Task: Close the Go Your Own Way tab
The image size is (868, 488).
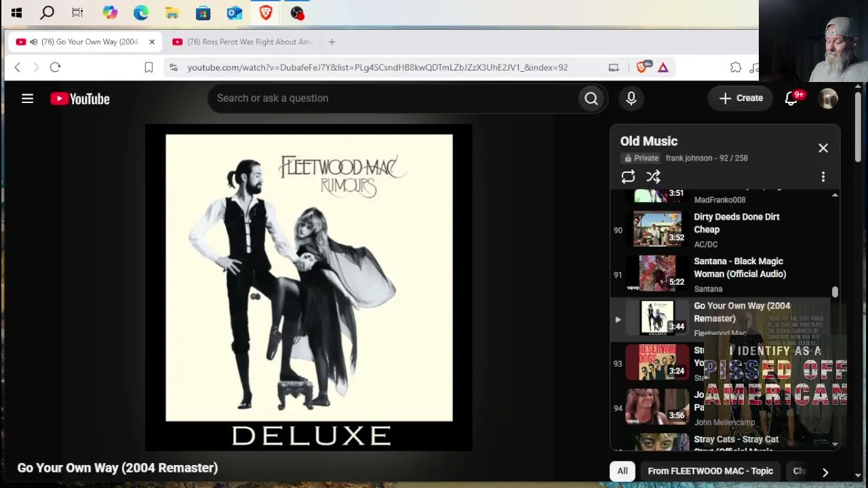Action: coord(152,42)
